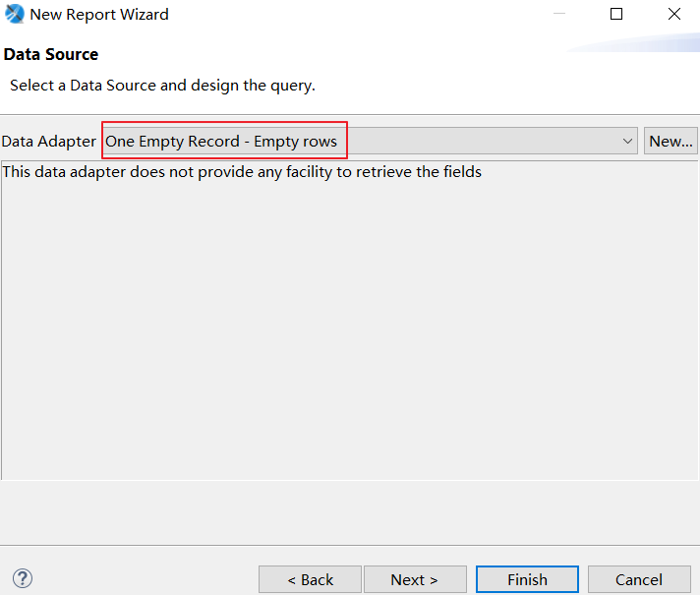Click Finish to create the report
This screenshot has width=700, height=595.
click(x=527, y=579)
